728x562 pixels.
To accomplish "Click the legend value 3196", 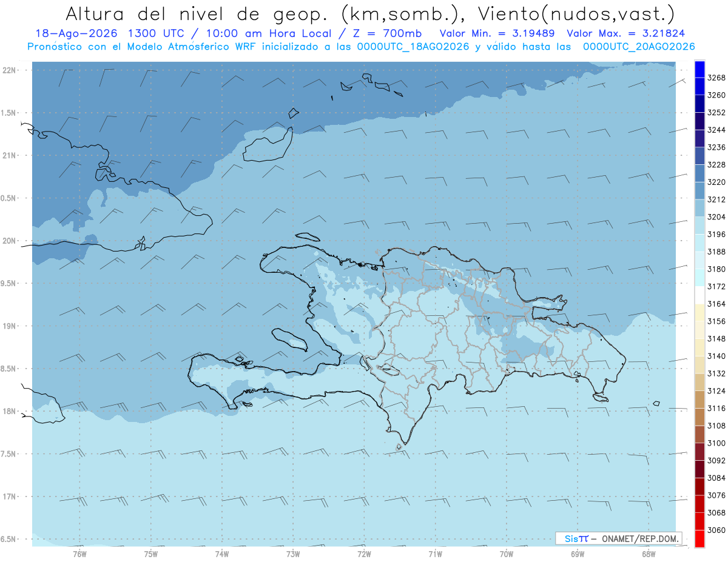I will tap(716, 234).
